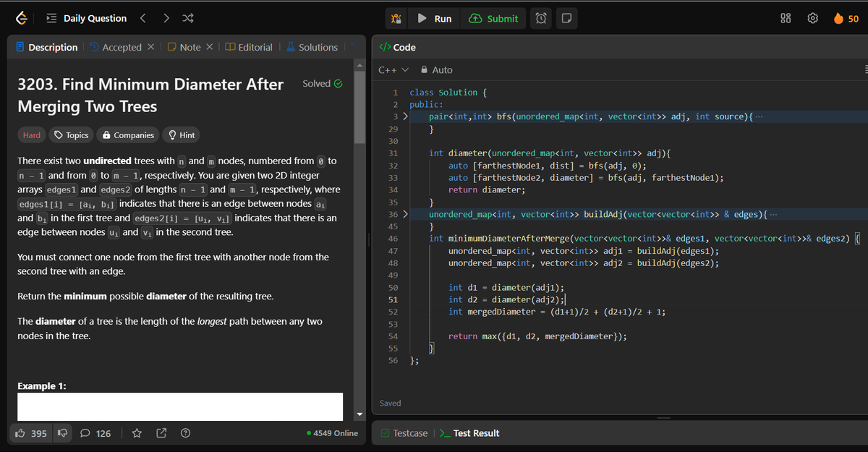The height and width of the screenshot is (452, 868).
Task: Open the layout manager grid icon
Action: (x=786, y=19)
